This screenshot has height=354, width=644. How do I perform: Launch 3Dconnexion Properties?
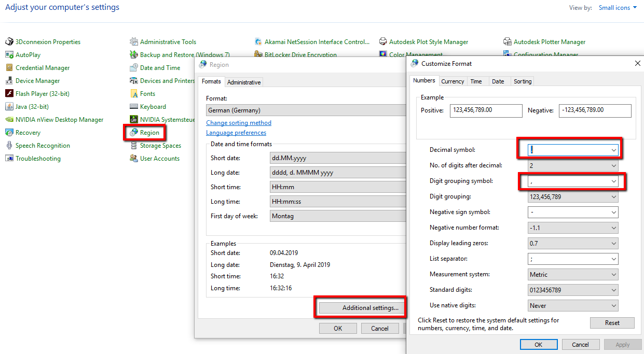click(47, 41)
